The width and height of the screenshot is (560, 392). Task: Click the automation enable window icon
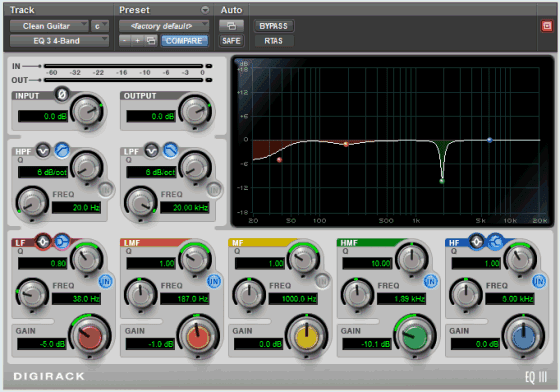point(231,26)
